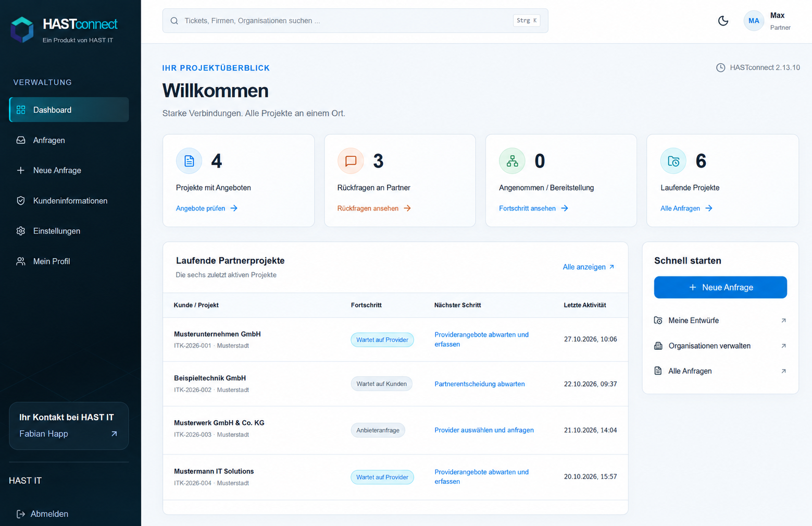Click the clock icon beside HASTconnect 2.13.10
The width and height of the screenshot is (812, 526).
coord(720,68)
